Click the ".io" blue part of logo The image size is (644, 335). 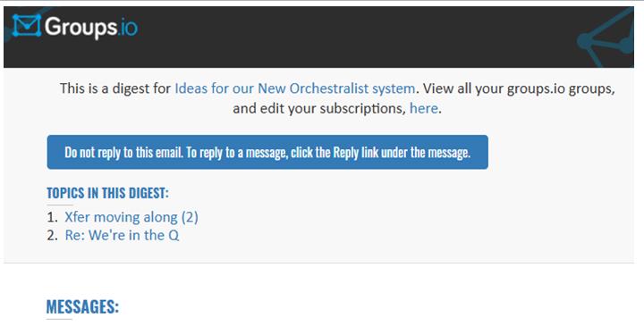click(x=128, y=28)
